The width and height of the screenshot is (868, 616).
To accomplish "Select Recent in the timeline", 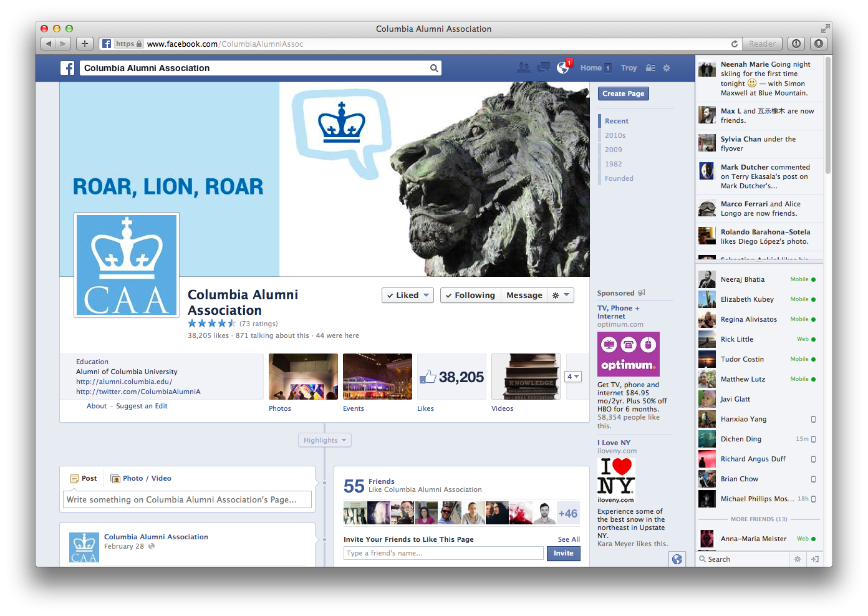I will coord(617,121).
